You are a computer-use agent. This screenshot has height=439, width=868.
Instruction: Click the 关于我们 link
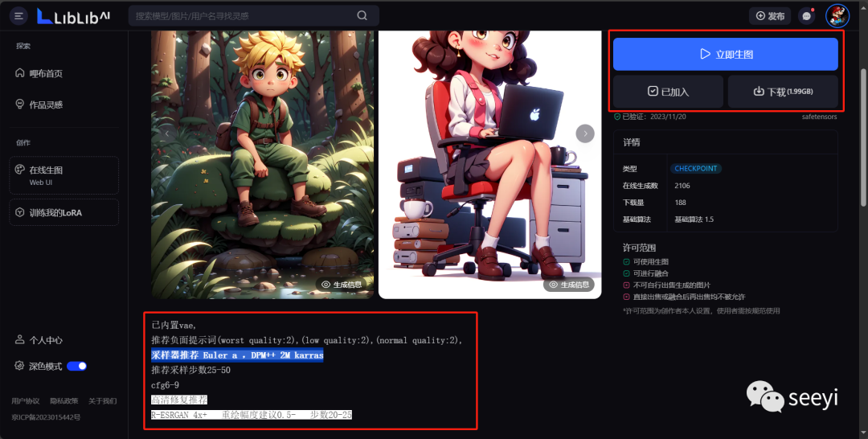pyautogui.click(x=102, y=400)
